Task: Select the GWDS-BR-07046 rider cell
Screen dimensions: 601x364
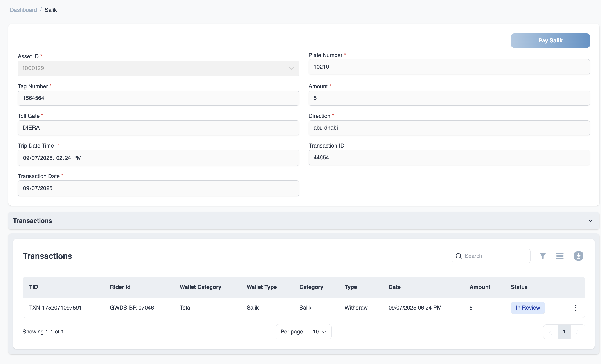Action: coord(132,308)
